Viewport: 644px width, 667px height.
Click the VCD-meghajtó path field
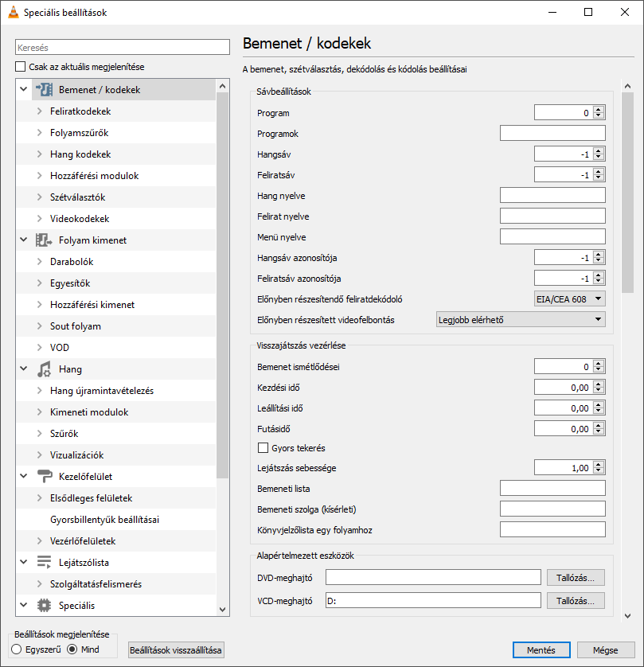coord(433,601)
